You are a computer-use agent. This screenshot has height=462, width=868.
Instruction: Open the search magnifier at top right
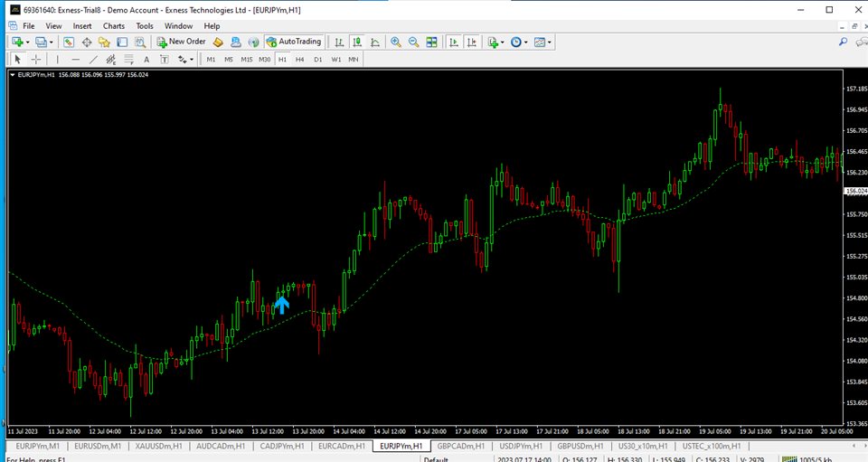843,42
